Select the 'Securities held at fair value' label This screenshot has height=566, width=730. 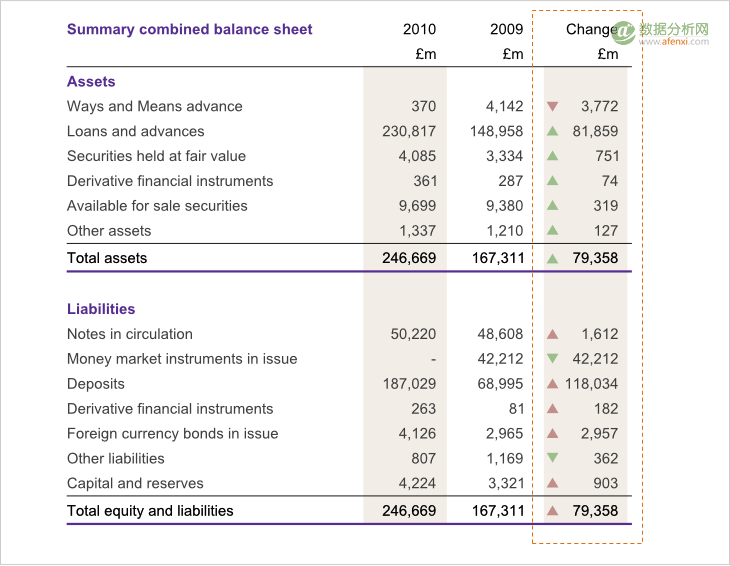click(156, 156)
